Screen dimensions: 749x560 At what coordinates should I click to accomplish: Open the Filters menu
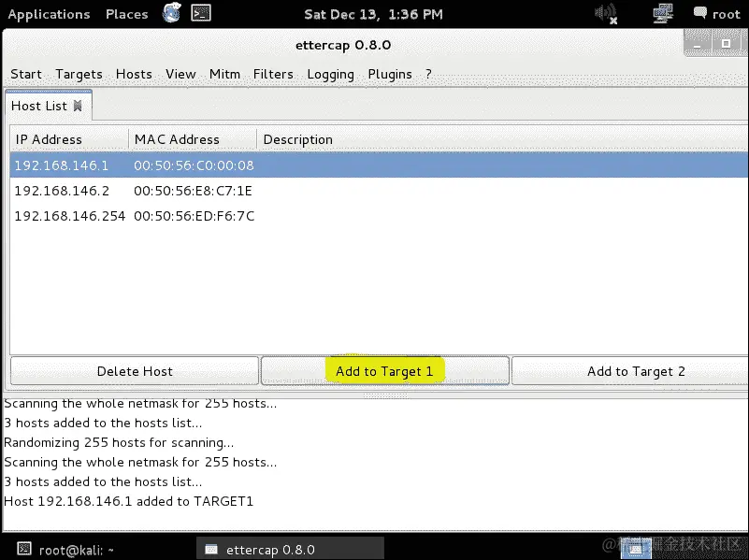273,74
